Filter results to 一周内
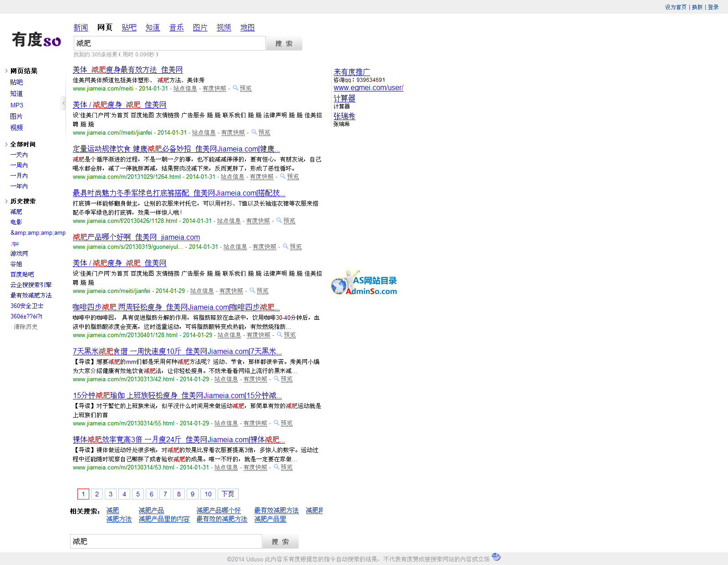The image size is (728, 565). pos(19,165)
